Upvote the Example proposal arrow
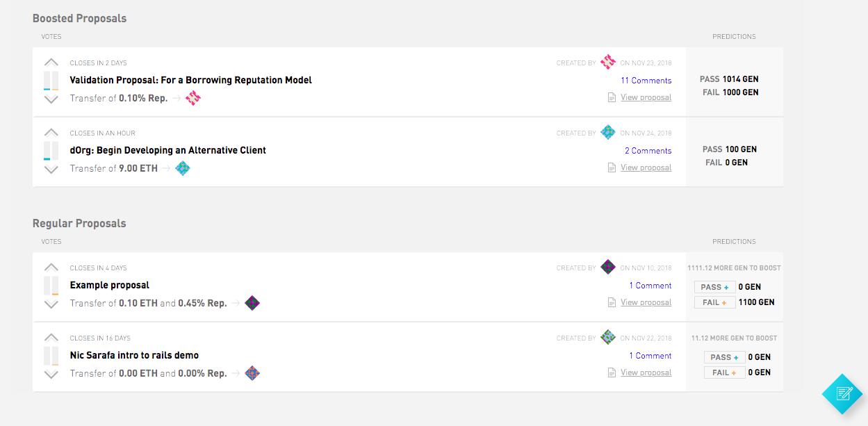 (x=51, y=268)
